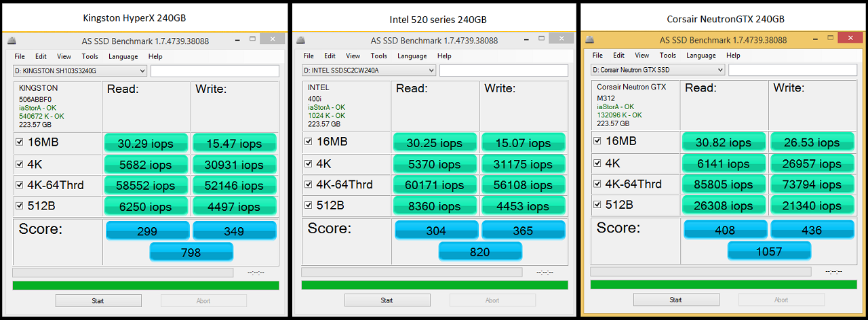The width and height of the screenshot is (868, 320).
Task: Open the KINGSTON SH103S3240G drive dropdown
Action: pos(80,71)
